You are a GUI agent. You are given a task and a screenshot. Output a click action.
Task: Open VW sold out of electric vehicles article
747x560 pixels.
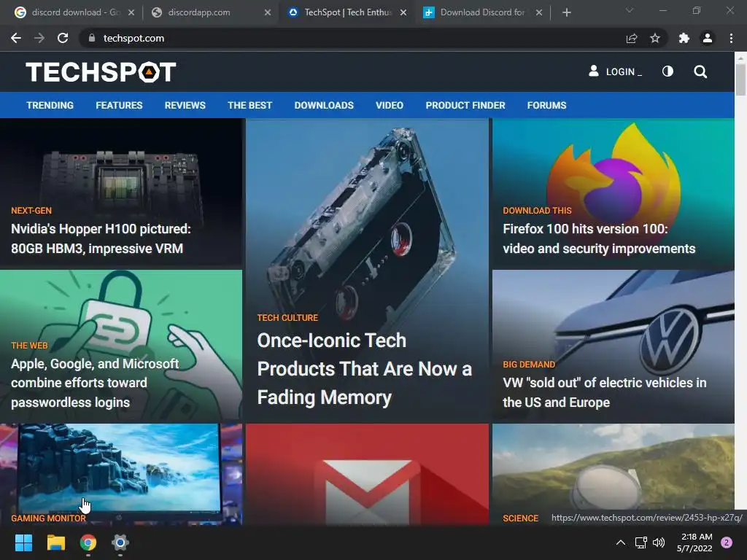click(x=605, y=392)
